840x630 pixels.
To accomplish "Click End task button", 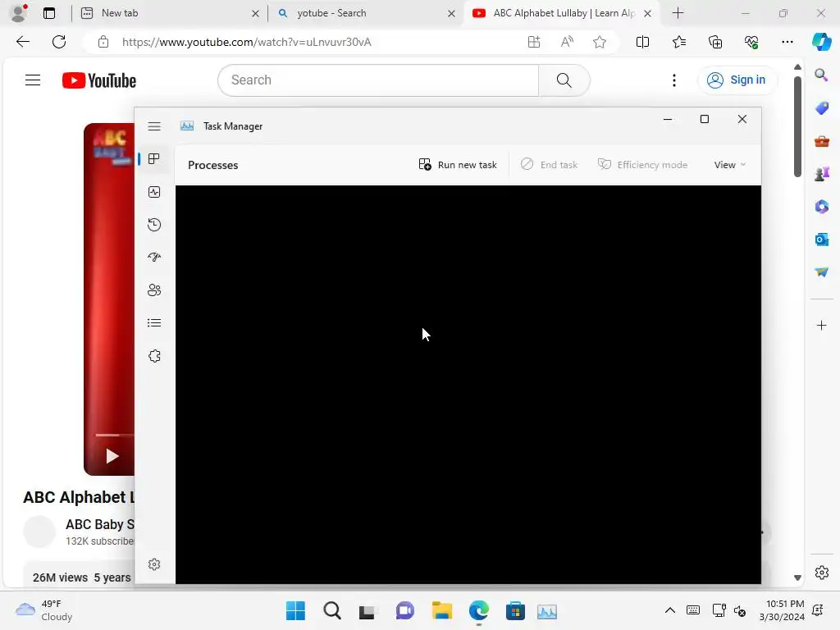I will [549, 165].
